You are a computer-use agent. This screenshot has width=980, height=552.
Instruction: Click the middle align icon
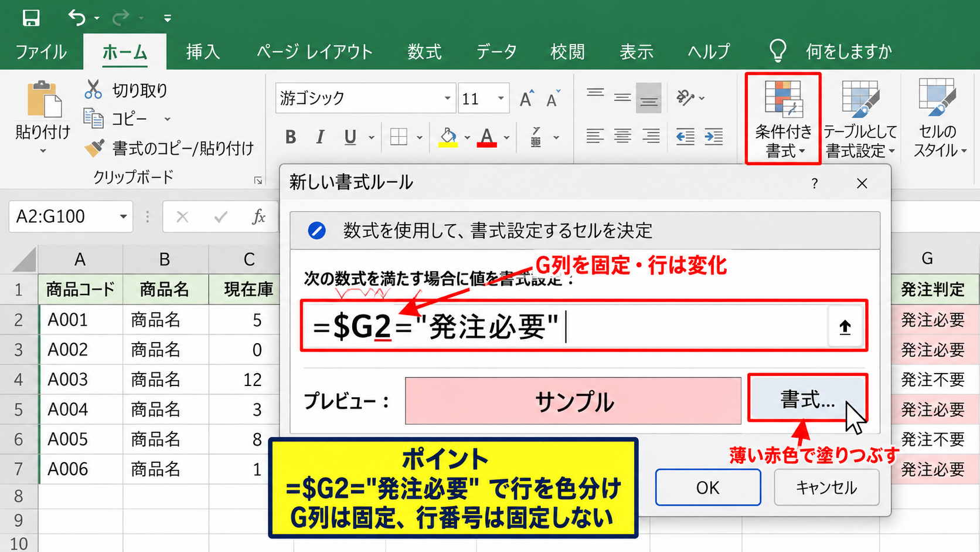pyautogui.click(x=622, y=98)
